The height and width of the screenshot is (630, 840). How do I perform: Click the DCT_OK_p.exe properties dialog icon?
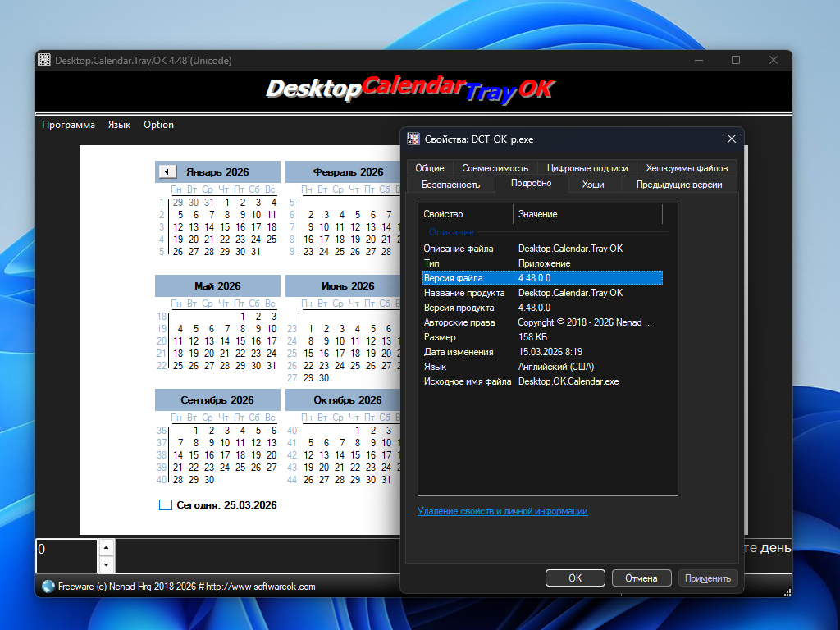point(413,139)
